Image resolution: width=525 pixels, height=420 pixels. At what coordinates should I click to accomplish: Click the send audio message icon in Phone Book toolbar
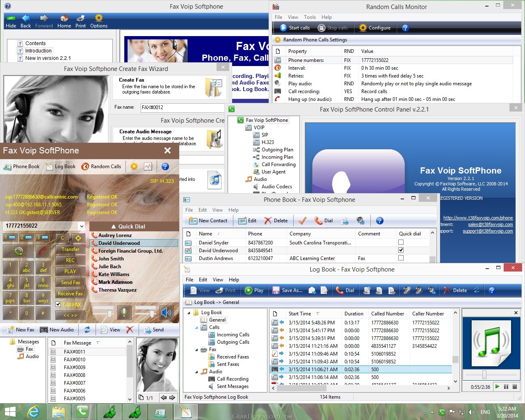pos(361,221)
